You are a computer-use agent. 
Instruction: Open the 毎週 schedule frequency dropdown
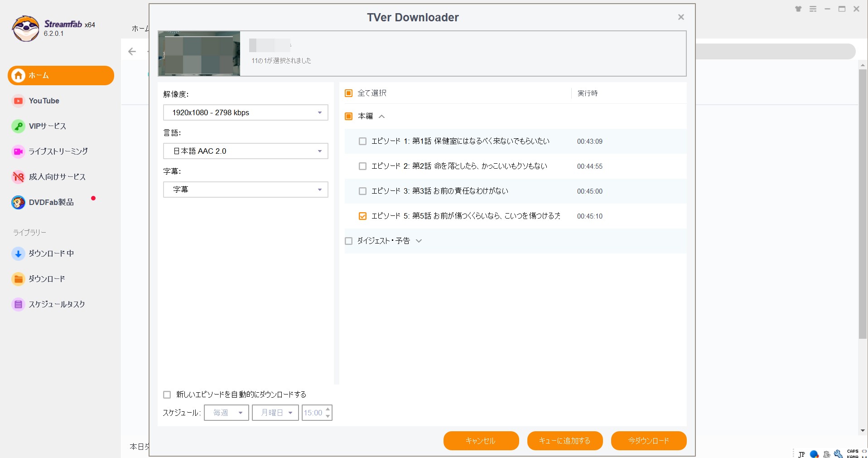pyautogui.click(x=227, y=413)
